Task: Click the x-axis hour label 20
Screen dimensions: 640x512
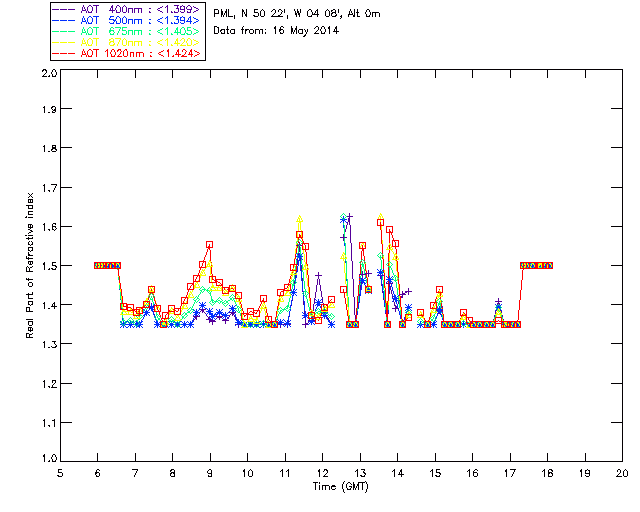Action: [x=622, y=473]
